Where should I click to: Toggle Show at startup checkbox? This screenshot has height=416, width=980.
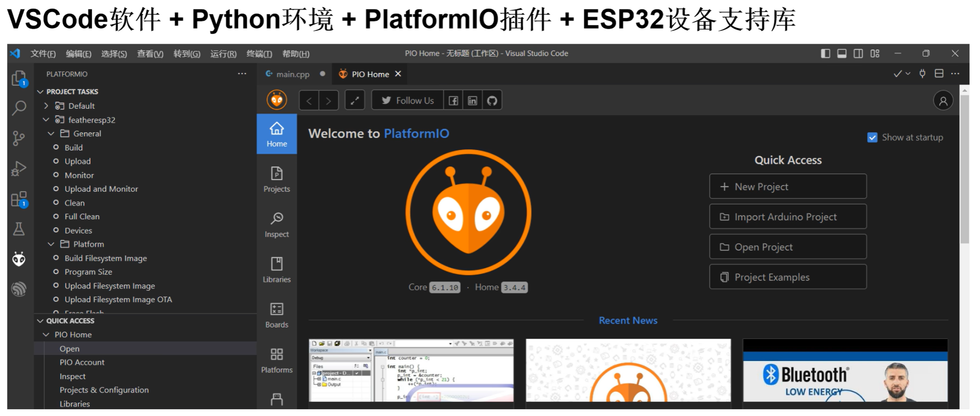[872, 138]
